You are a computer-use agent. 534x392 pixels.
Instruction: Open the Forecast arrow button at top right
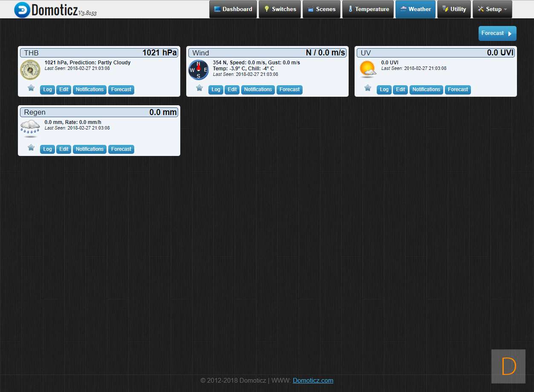pos(497,33)
